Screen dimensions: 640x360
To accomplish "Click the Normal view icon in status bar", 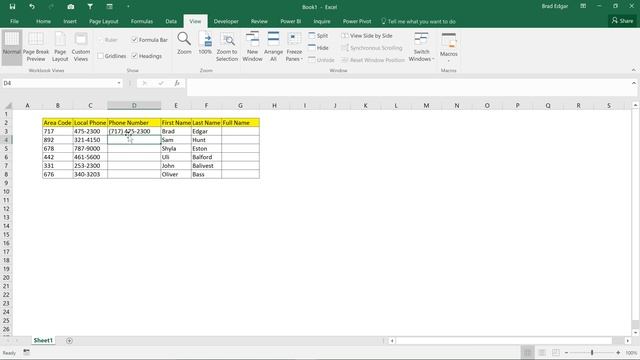I will 527,352.
